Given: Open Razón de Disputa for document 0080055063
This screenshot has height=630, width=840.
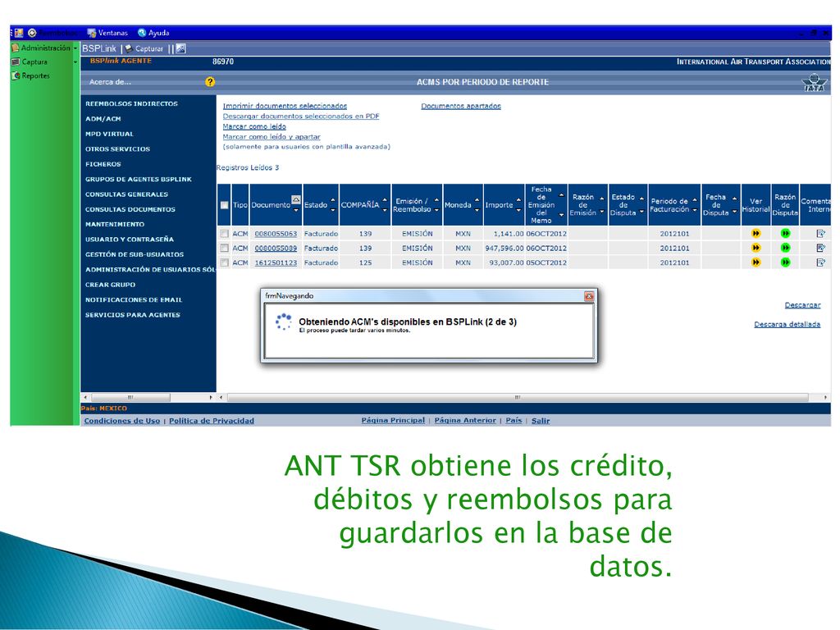Looking at the screenshot, I should coord(785,234).
